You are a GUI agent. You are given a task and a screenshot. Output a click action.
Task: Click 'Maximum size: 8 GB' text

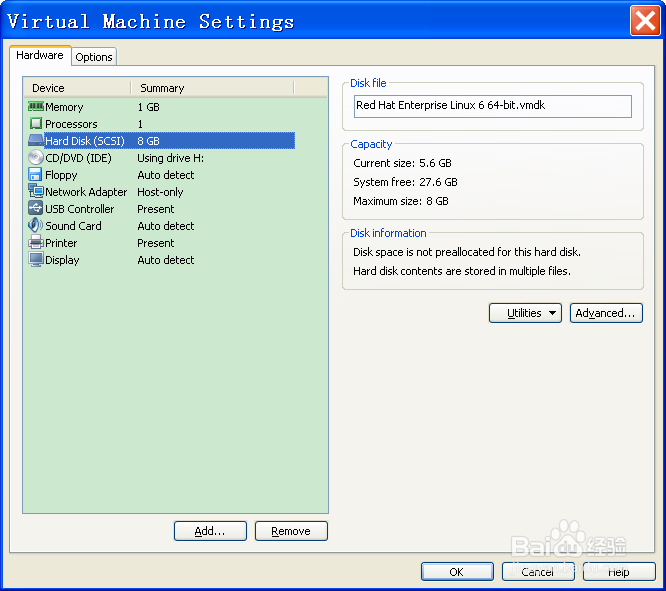pyautogui.click(x=401, y=201)
